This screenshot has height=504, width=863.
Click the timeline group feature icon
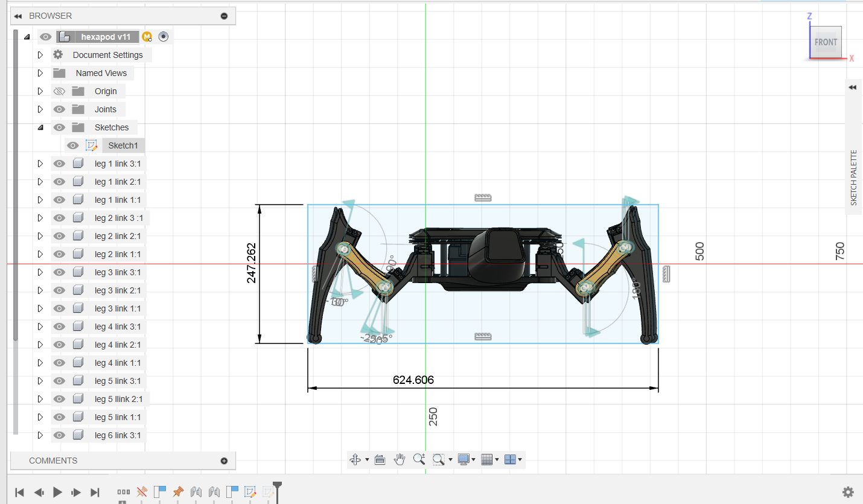pyautogui.click(x=124, y=492)
